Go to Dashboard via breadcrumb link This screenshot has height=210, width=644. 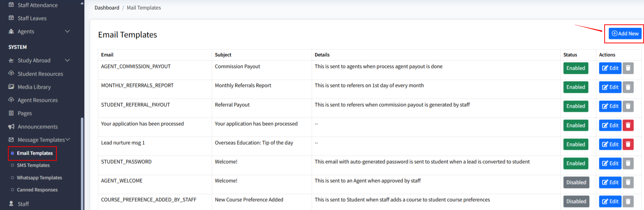107,8
